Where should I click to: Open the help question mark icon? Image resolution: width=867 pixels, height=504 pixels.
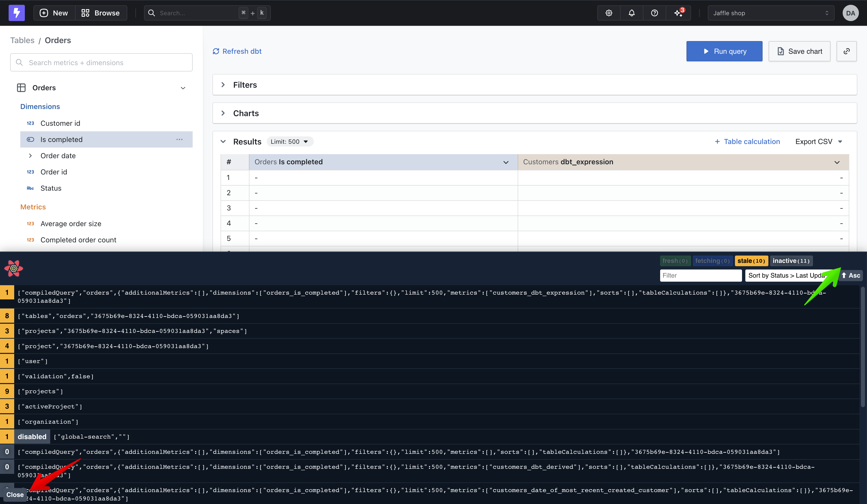654,13
